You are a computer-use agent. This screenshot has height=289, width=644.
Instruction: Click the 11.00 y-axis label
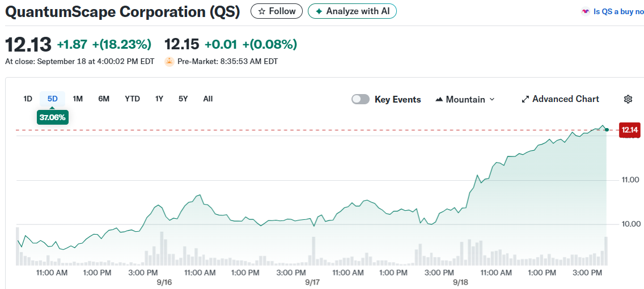631,180
